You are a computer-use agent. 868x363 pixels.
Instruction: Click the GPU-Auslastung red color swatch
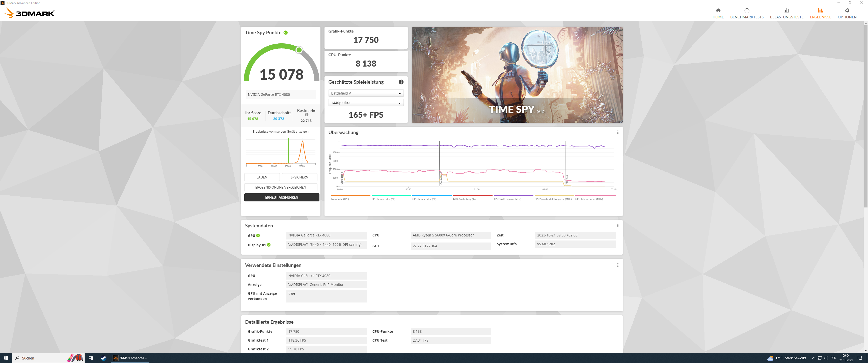click(x=472, y=196)
